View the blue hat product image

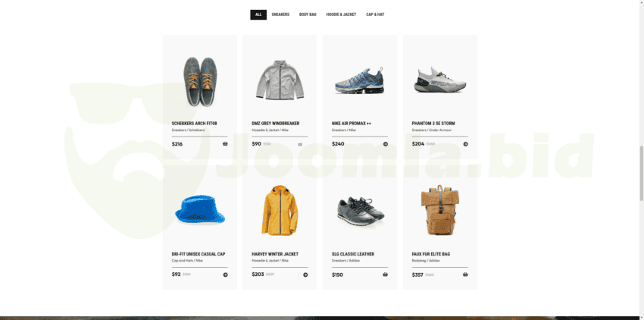[x=200, y=210]
